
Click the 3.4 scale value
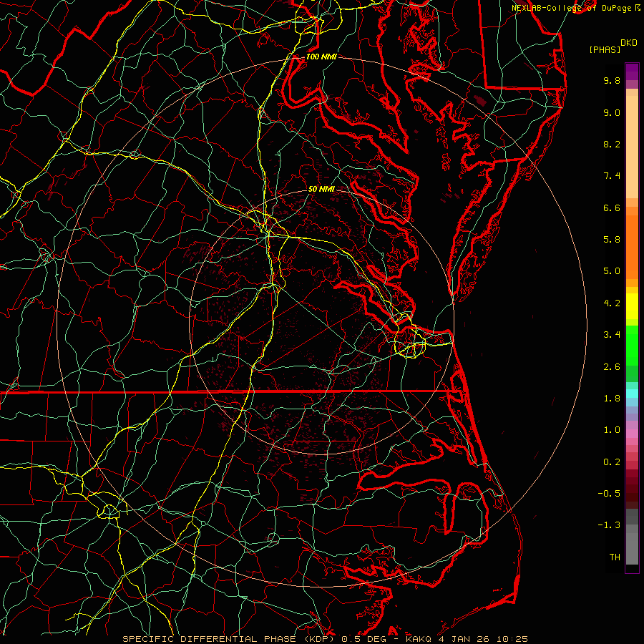tap(612, 335)
